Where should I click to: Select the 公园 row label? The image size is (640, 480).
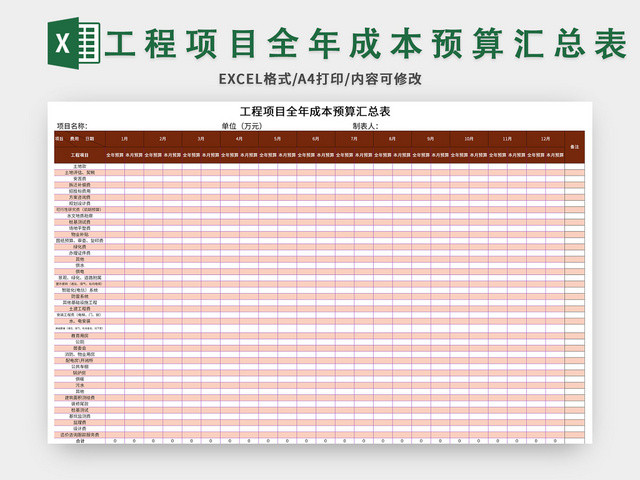(x=80, y=342)
